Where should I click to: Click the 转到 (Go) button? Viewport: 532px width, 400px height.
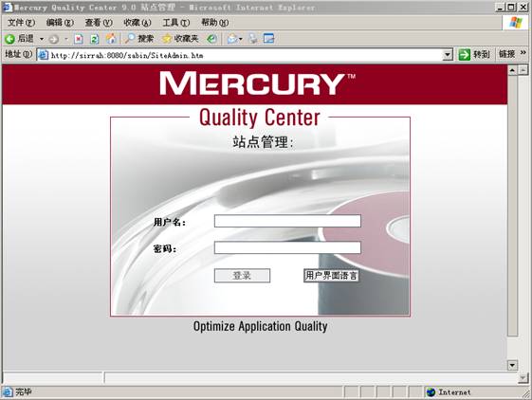click(x=473, y=54)
